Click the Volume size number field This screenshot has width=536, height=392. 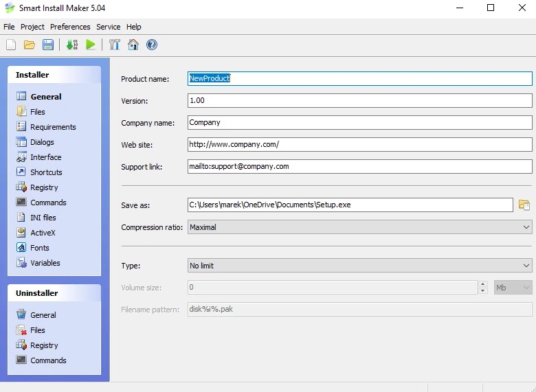point(333,288)
